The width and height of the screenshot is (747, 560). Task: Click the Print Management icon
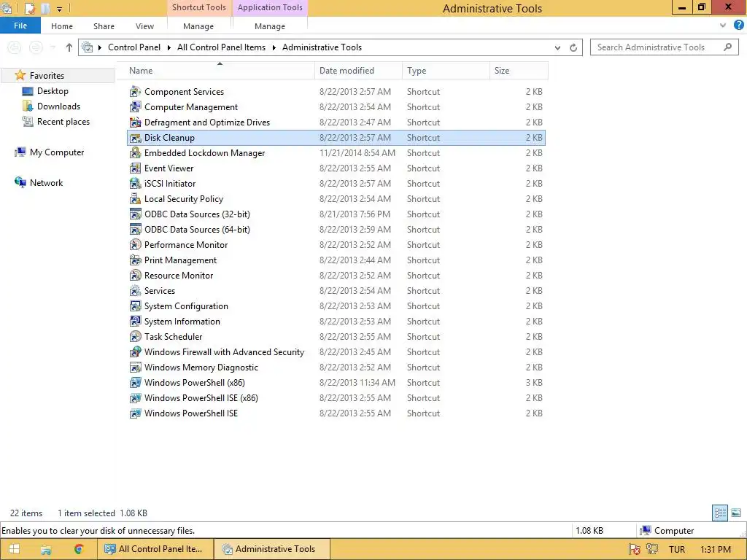(135, 260)
